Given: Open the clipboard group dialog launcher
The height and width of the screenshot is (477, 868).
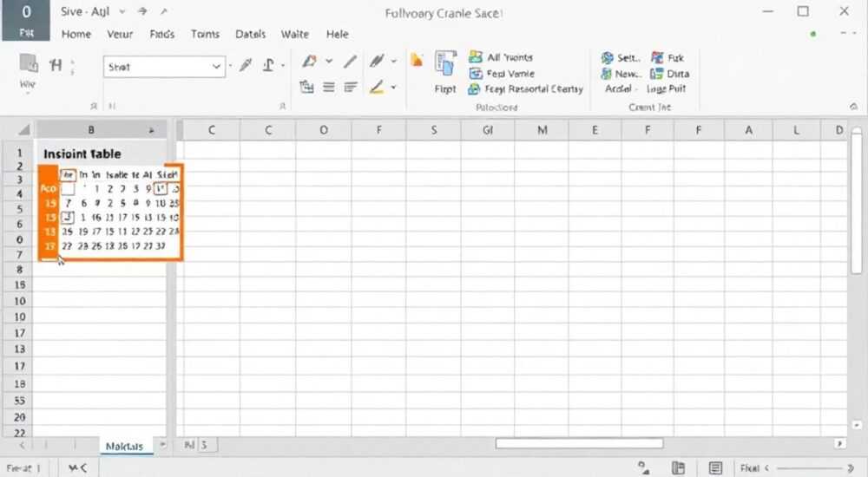Looking at the screenshot, I should tap(94, 106).
